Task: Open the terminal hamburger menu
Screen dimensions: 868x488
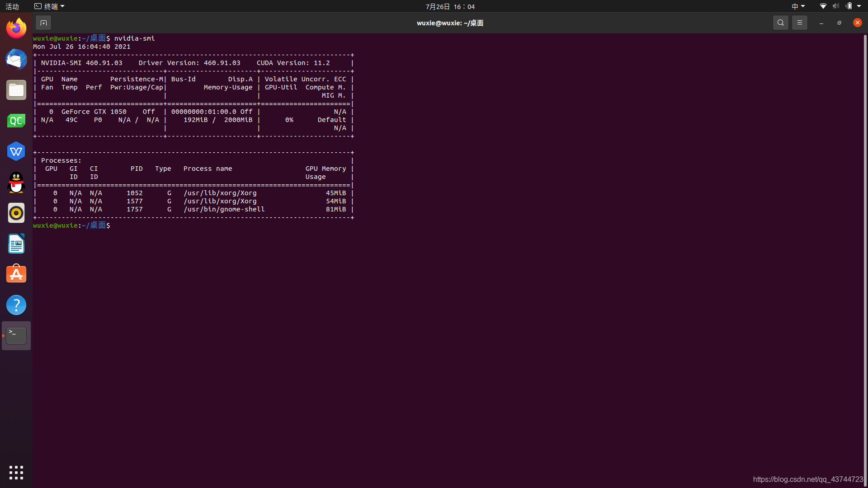Action: tap(799, 22)
